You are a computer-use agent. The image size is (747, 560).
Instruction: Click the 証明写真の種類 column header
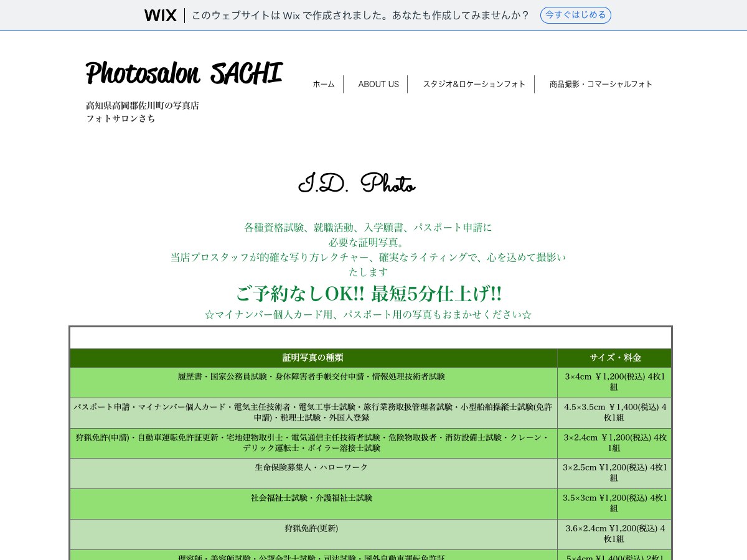pos(313,358)
